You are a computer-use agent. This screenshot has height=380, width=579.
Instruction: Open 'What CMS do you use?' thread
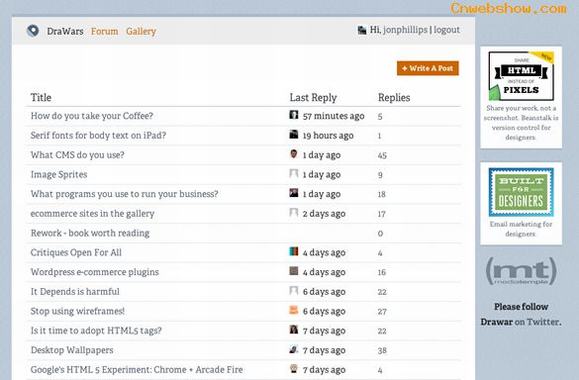78,155
